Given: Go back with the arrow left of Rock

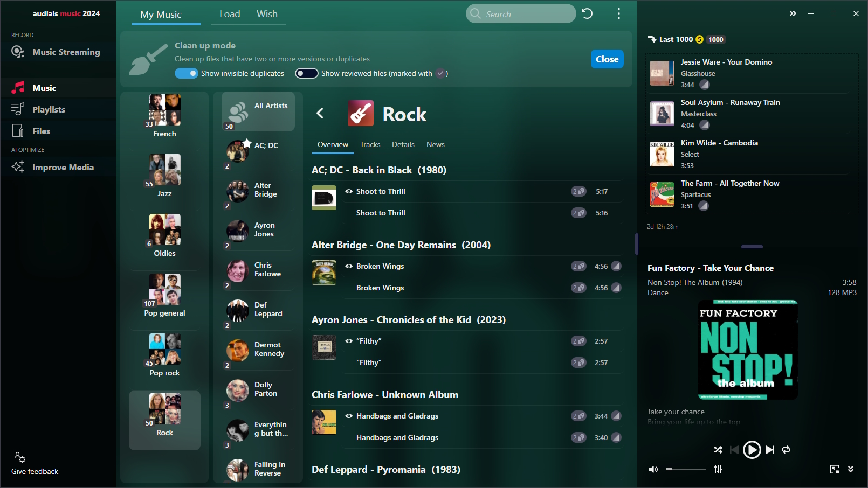Looking at the screenshot, I should click(x=320, y=113).
